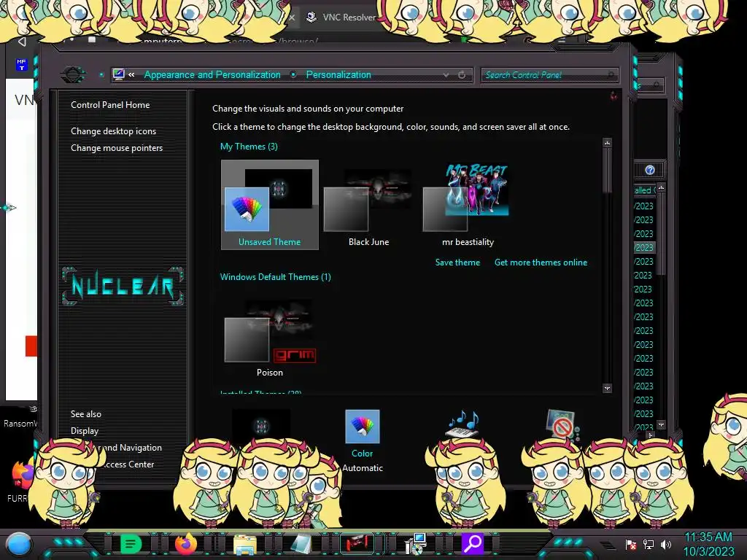This screenshot has width=747, height=560.
Task: Click the background window's help icon
Action: 650,170
